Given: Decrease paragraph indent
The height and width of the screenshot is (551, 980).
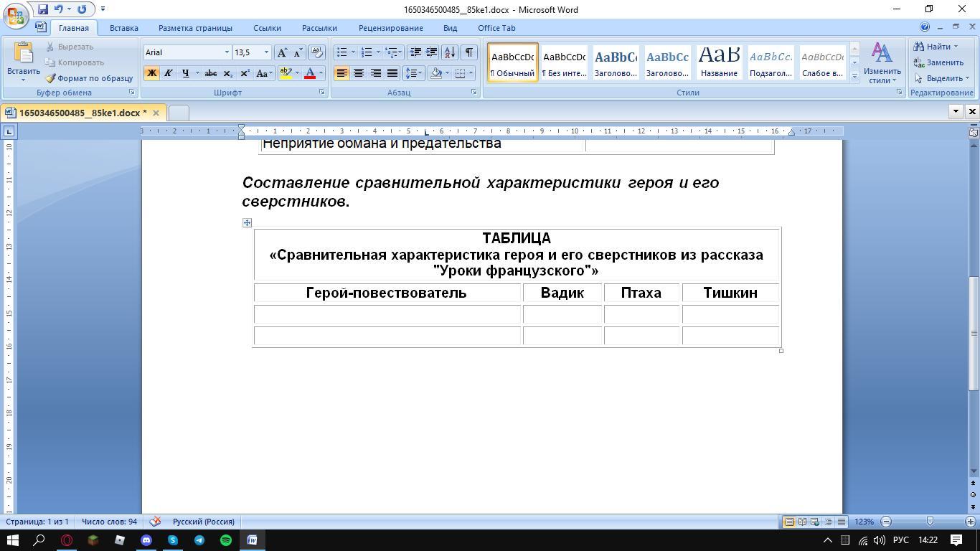Looking at the screenshot, I should click(415, 52).
